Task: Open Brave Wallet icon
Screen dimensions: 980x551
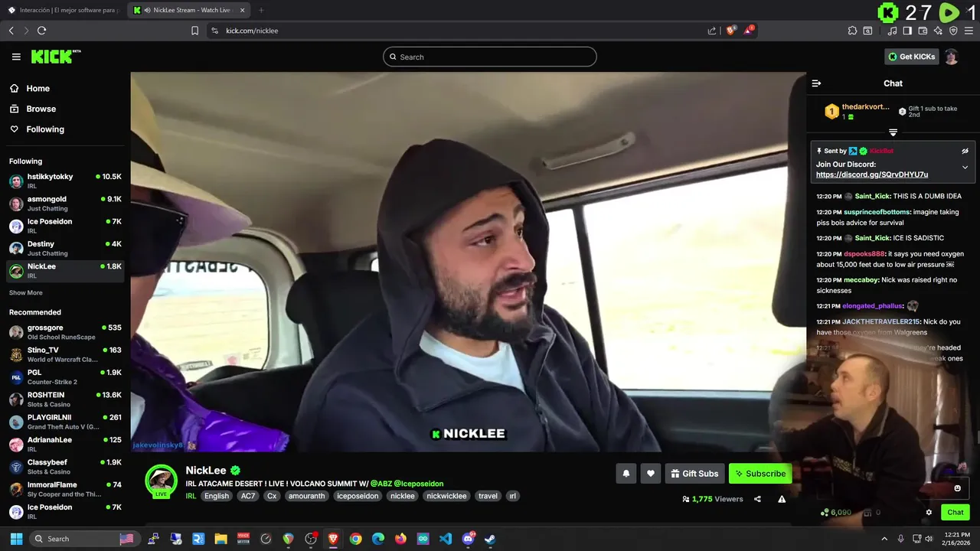Action: click(x=923, y=31)
